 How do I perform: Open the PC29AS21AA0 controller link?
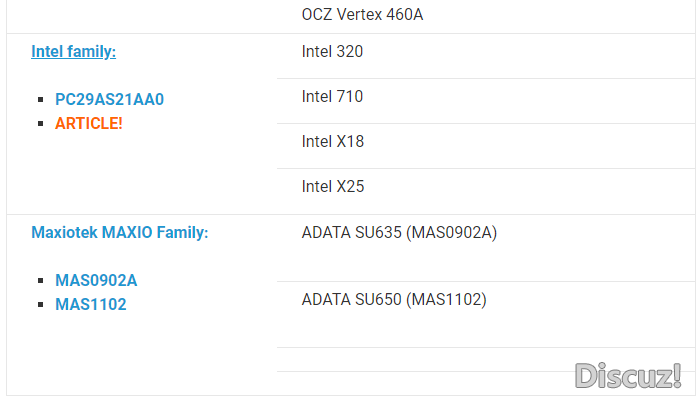coord(110,99)
